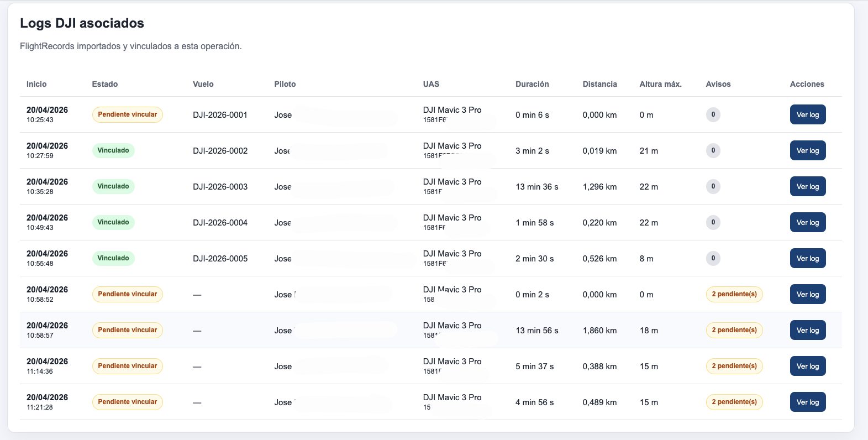868x440 pixels.
Task: Open Ver log for flight DJI-2026-0003
Action: coord(808,186)
